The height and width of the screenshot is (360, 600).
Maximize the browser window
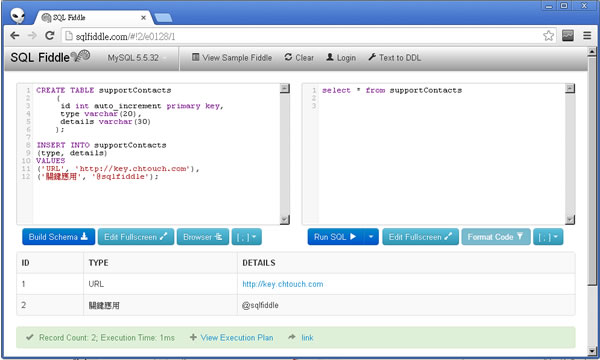click(x=564, y=5)
